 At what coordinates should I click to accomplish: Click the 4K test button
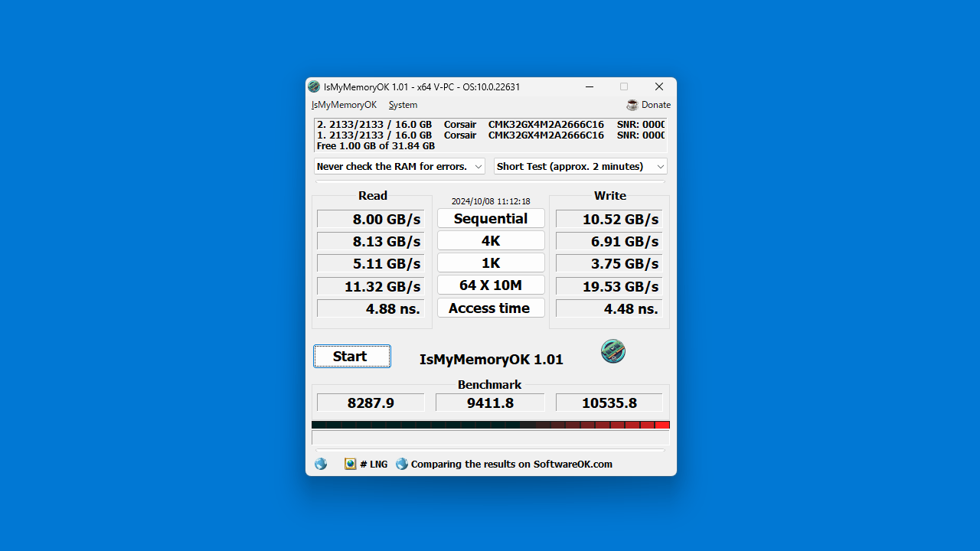pyautogui.click(x=491, y=240)
